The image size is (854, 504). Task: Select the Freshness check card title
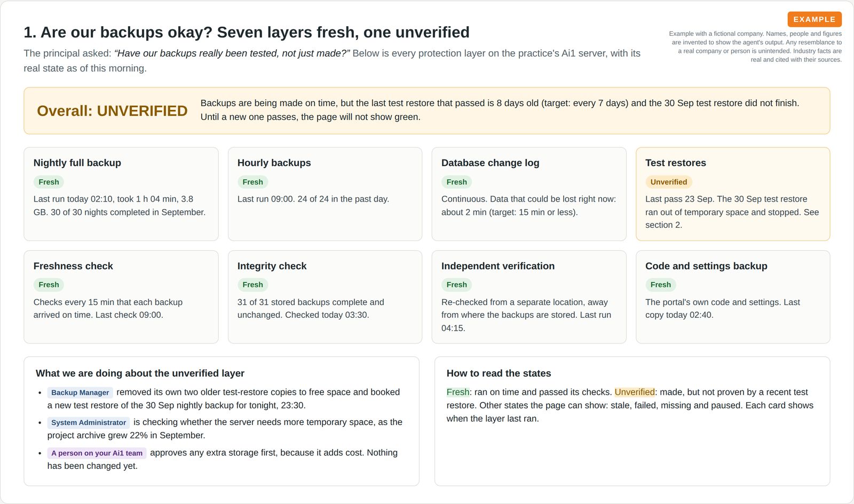pyautogui.click(x=73, y=266)
